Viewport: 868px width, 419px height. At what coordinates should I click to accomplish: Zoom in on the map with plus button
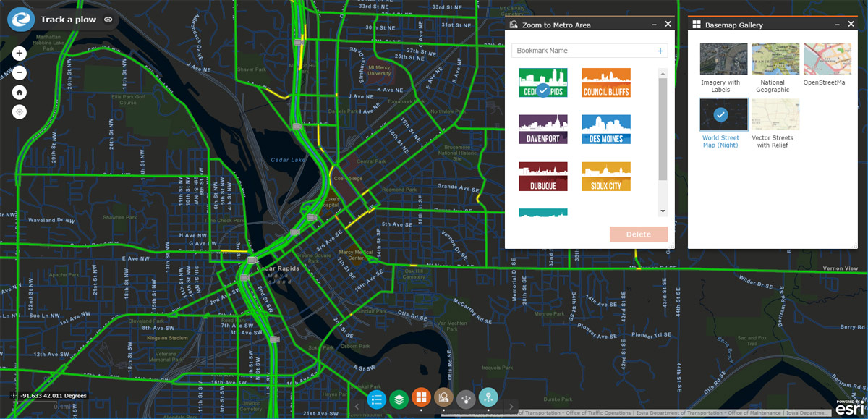point(20,54)
